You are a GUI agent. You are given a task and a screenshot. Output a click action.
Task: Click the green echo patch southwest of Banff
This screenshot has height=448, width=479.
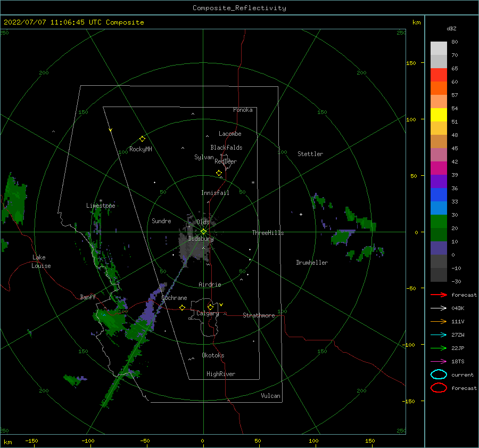tap(73, 380)
